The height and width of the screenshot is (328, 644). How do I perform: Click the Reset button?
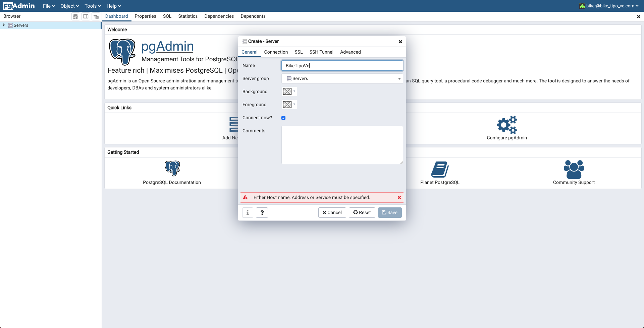point(362,212)
